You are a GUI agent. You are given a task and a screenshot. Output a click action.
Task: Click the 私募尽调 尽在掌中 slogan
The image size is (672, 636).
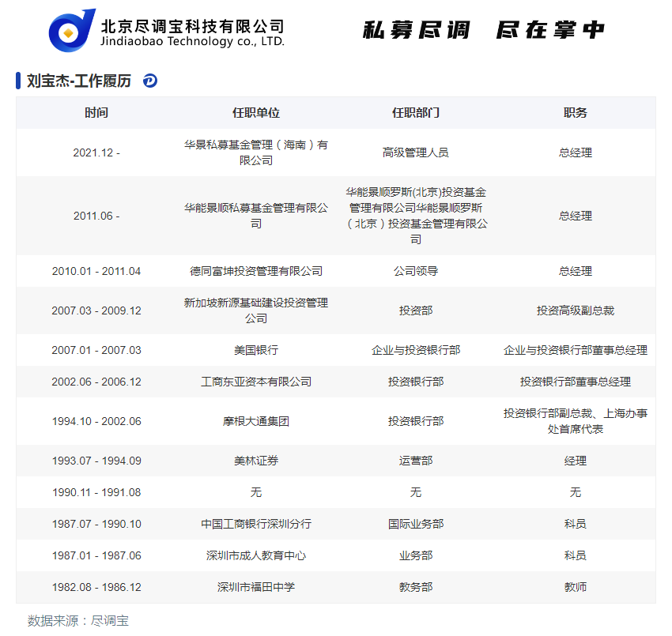484,30
